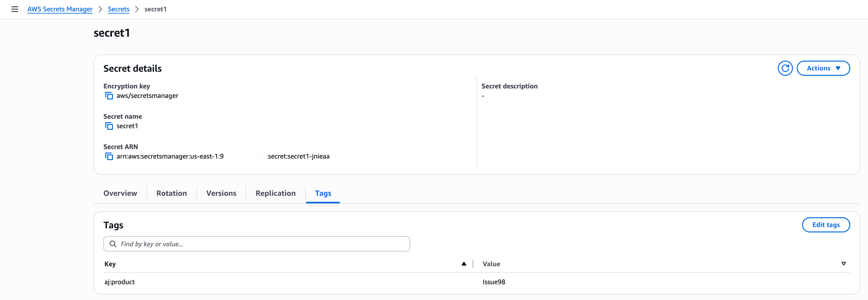Click the Secret details panel title
Viewport: 868px width, 300px height.
click(132, 69)
